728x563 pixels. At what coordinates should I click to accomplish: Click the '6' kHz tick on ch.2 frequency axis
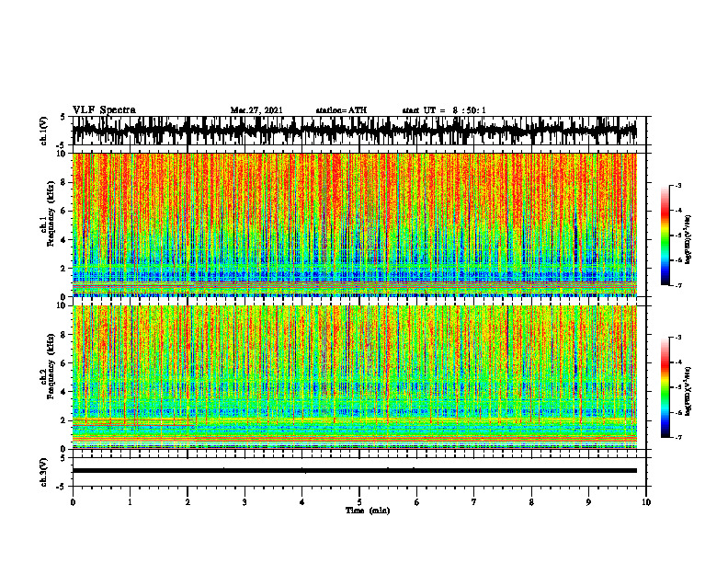click(64, 363)
